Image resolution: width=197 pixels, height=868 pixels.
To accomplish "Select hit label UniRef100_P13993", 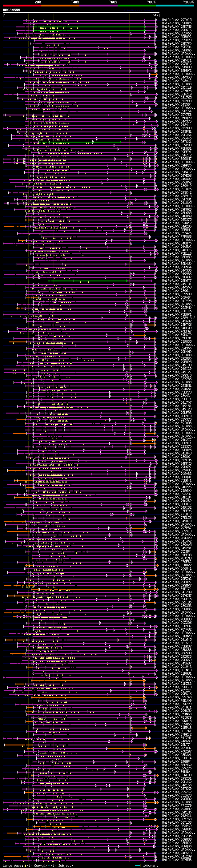I will coord(176,101).
